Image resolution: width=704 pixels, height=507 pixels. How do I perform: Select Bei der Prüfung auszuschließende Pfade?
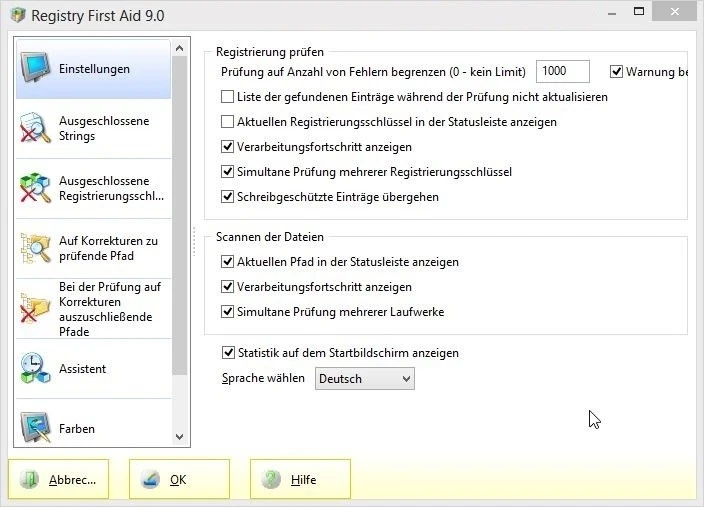93,309
